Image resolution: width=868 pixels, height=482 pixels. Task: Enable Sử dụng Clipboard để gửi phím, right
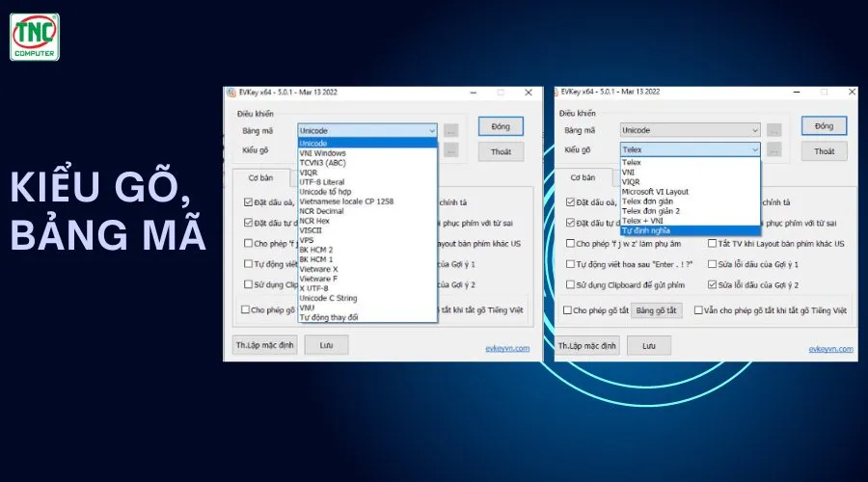[570, 285]
